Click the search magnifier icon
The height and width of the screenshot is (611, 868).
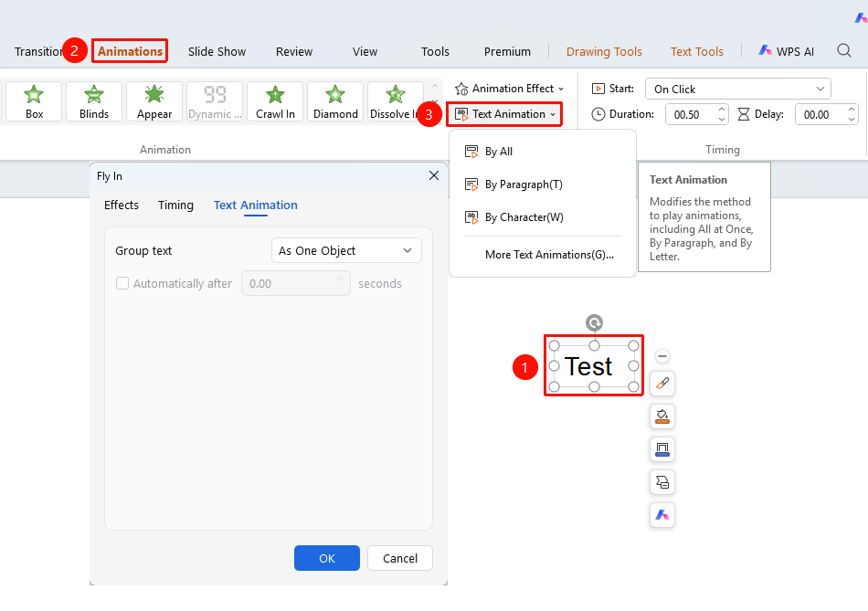point(844,51)
